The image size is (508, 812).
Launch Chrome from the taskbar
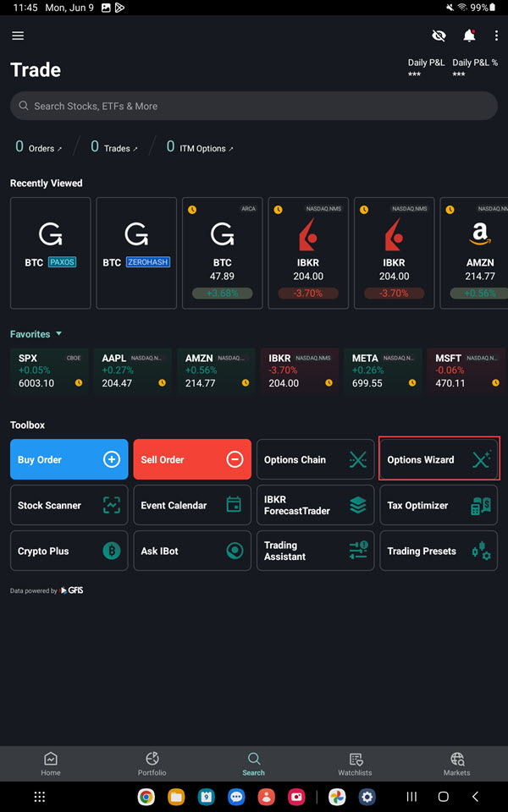(x=146, y=797)
